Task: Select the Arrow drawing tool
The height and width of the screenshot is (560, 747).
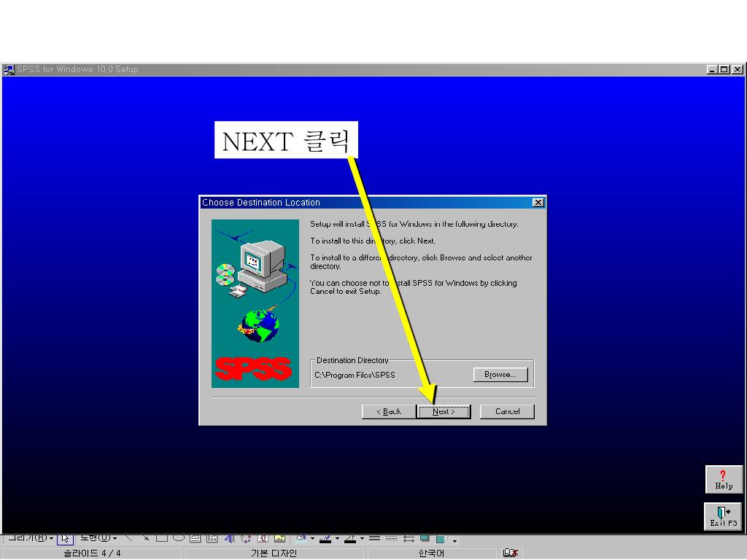Action: pos(146,538)
